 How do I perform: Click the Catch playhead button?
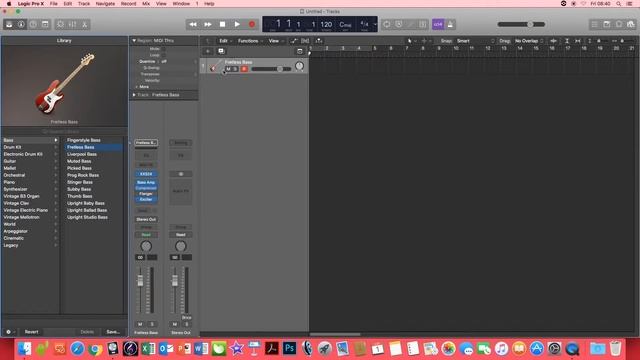pos(319,41)
